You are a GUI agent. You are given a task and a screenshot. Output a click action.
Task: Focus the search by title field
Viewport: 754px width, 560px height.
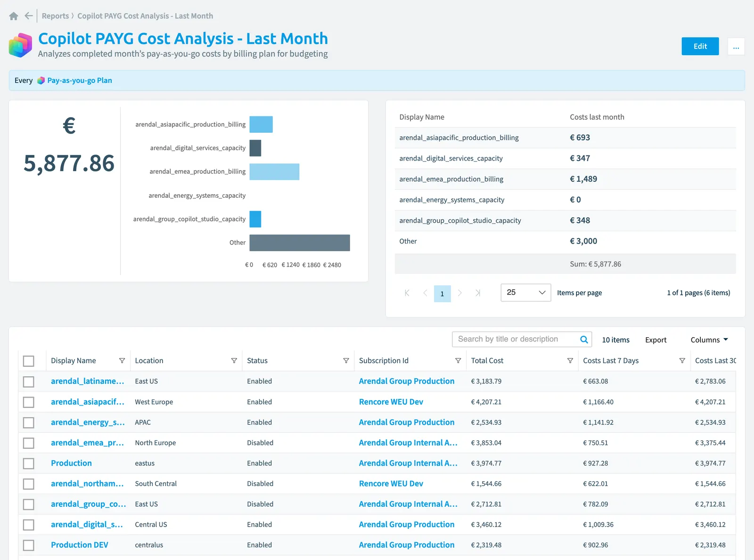[516, 339]
